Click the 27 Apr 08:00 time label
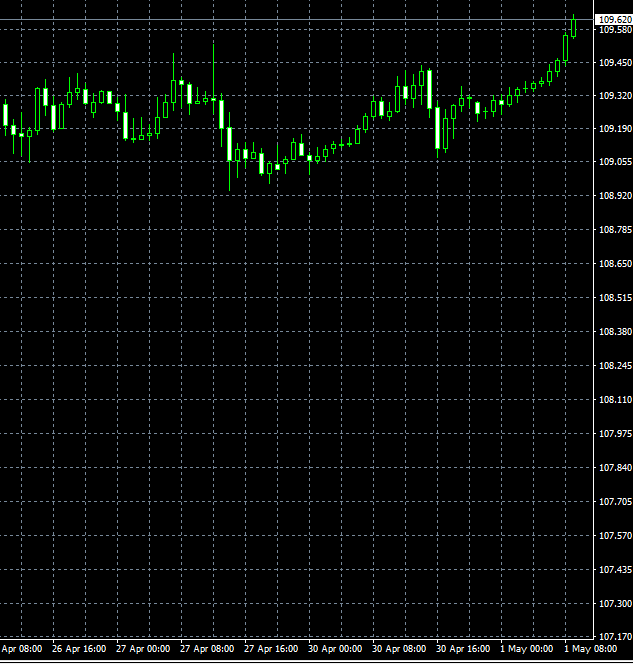 pyautogui.click(x=207, y=649)
